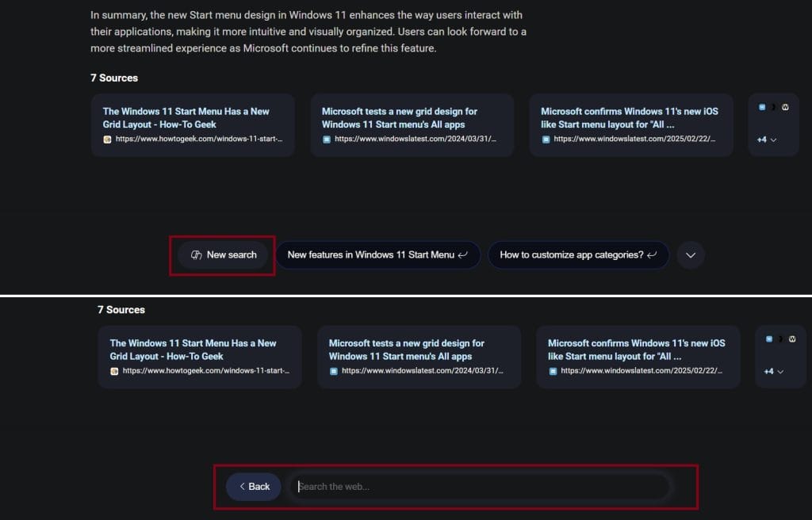The image size is (812, 520).
Task: Open 'Microsoft tests a new grid design' source above New search
Action: (412, 124)
